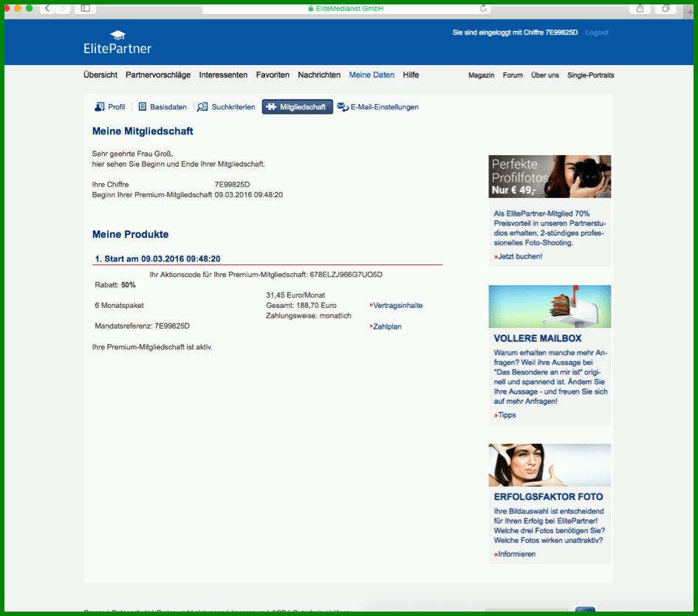The height and width of the screenshot is (616, 698).
Task: Click the 'Ihre Chiffre' label
Action: point(110,184)
